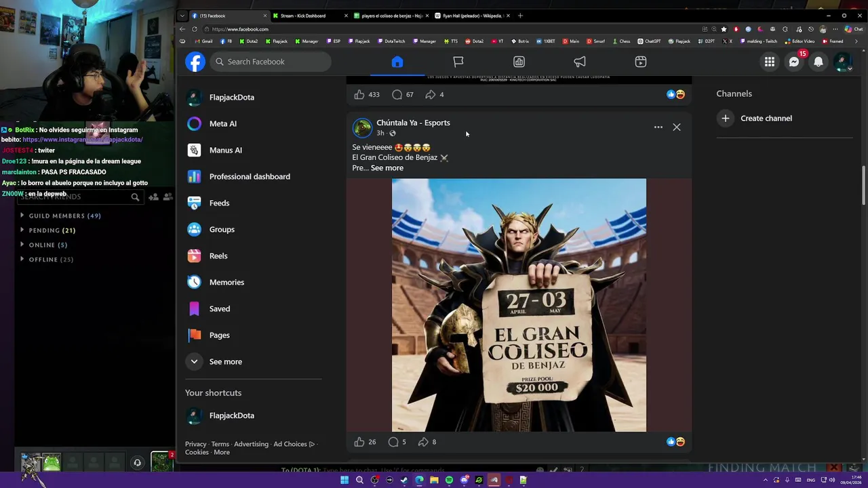
Task: Open the Gmail bookmark
Action: [x=203, y=41]
